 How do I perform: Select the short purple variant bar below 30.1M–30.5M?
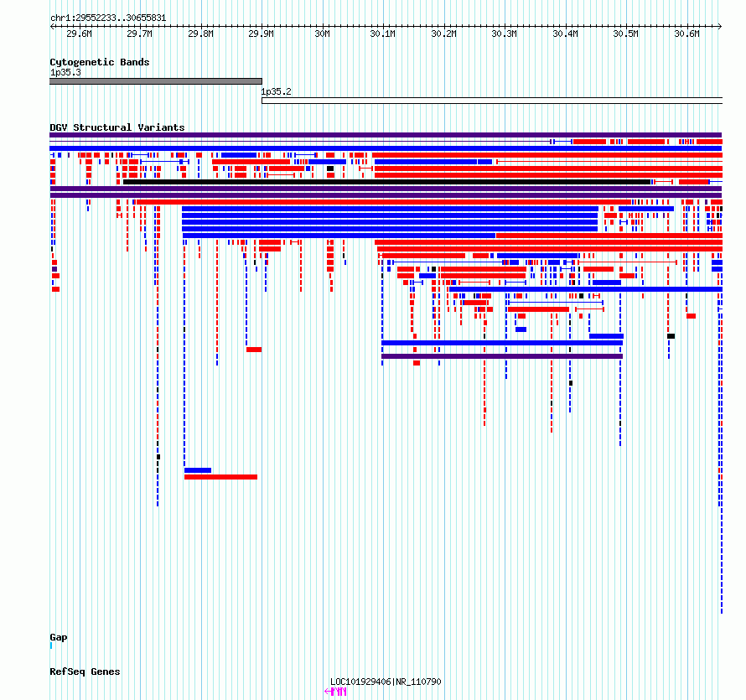tap(502, 356)
